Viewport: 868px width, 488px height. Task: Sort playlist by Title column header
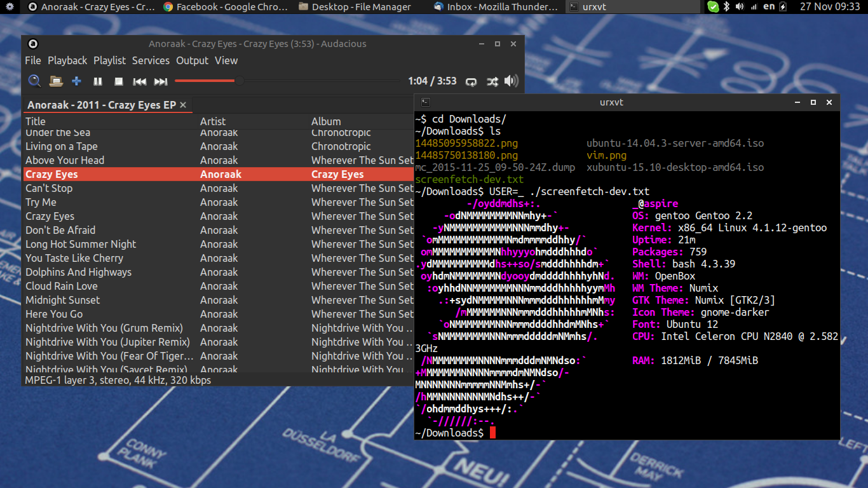point(111,121)
